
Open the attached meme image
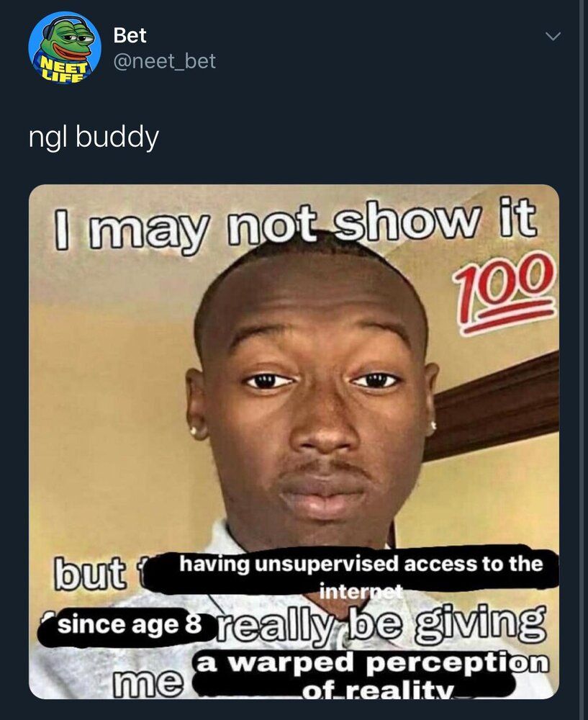coord(294,441)
